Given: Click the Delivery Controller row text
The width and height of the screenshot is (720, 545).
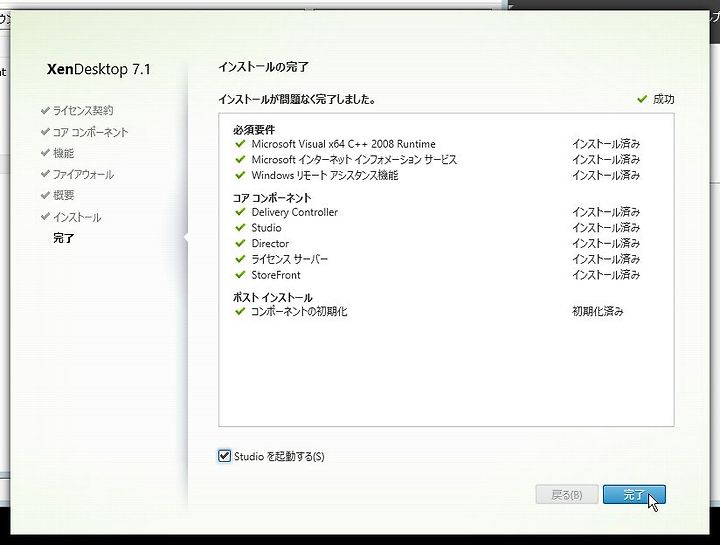Looking at the screenshot, I should [x=294, y=212].
